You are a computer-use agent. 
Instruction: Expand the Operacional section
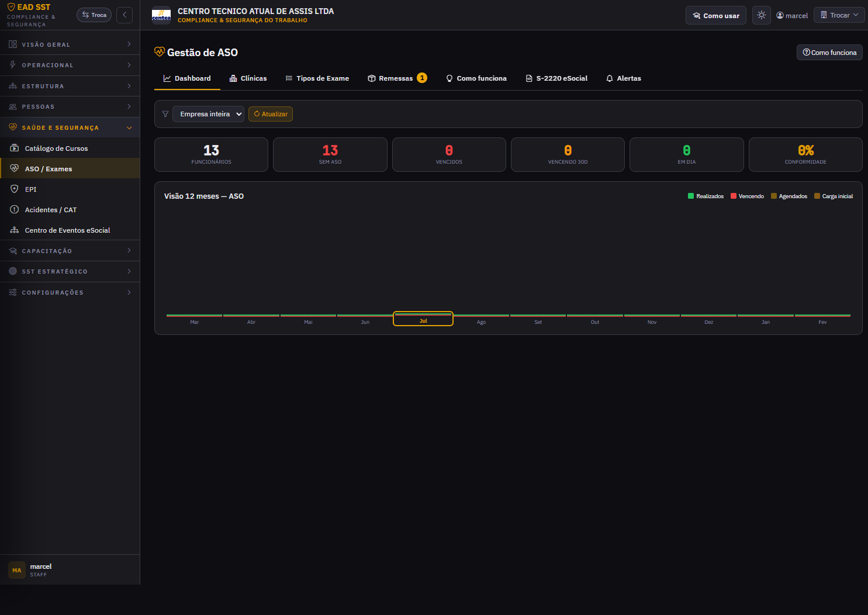click(70, 65)
